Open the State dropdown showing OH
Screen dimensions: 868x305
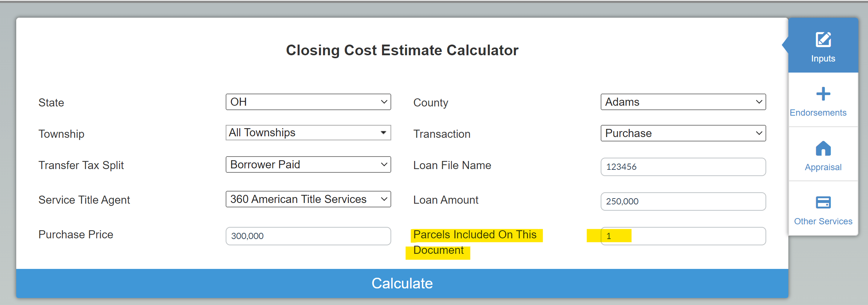click(308, 102)
